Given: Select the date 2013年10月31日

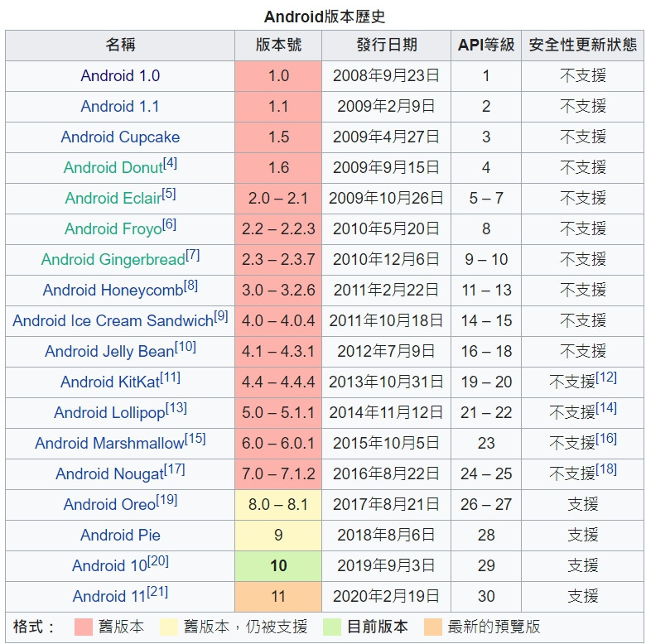Looking at the screenshot, I should click(x=387, y=382).
